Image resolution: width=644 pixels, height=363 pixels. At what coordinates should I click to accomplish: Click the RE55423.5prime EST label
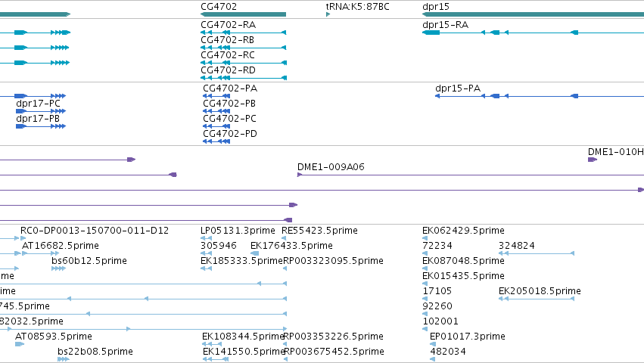tap(319, 231)
